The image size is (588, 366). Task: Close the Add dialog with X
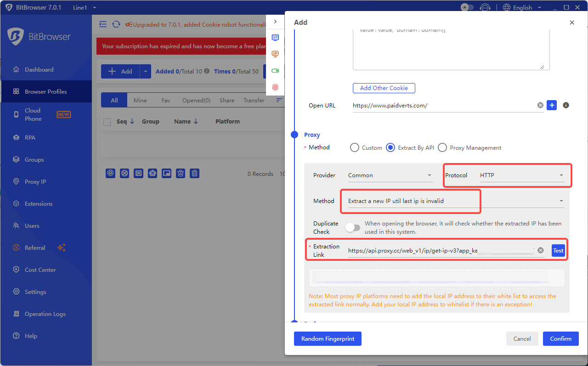pos(572,23)
